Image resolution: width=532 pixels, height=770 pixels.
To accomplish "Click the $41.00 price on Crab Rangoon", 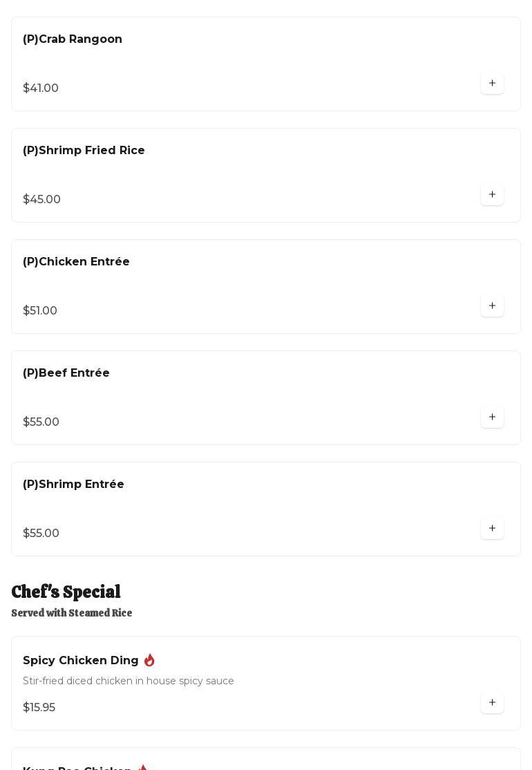I will pos(41,88).
